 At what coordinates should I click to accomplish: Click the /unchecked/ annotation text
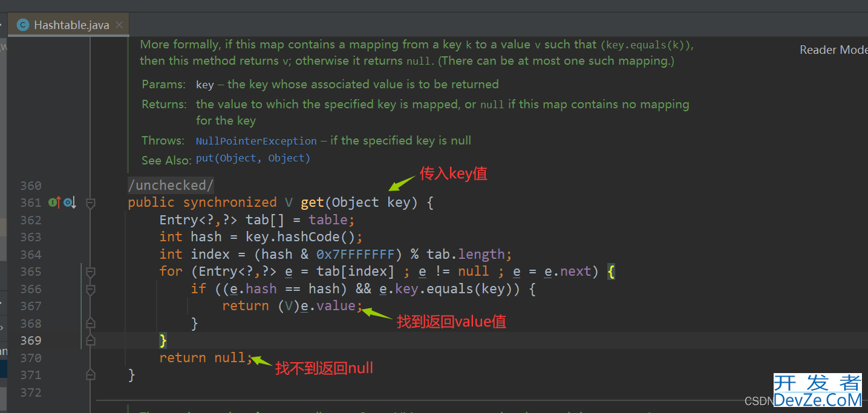(171, 185)
